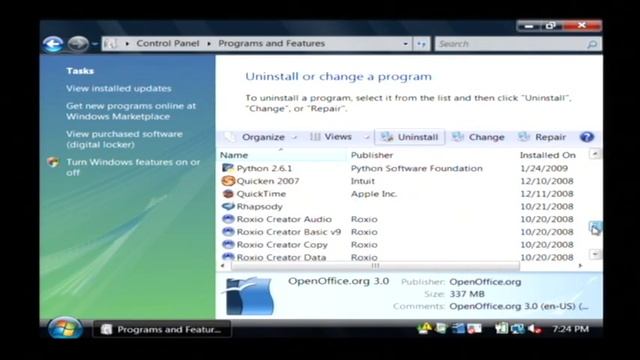The image size is (640, 360).
Task: Click the OpenOffice.org large details icon
Action: pyautogui.click(x=249, y=296)
